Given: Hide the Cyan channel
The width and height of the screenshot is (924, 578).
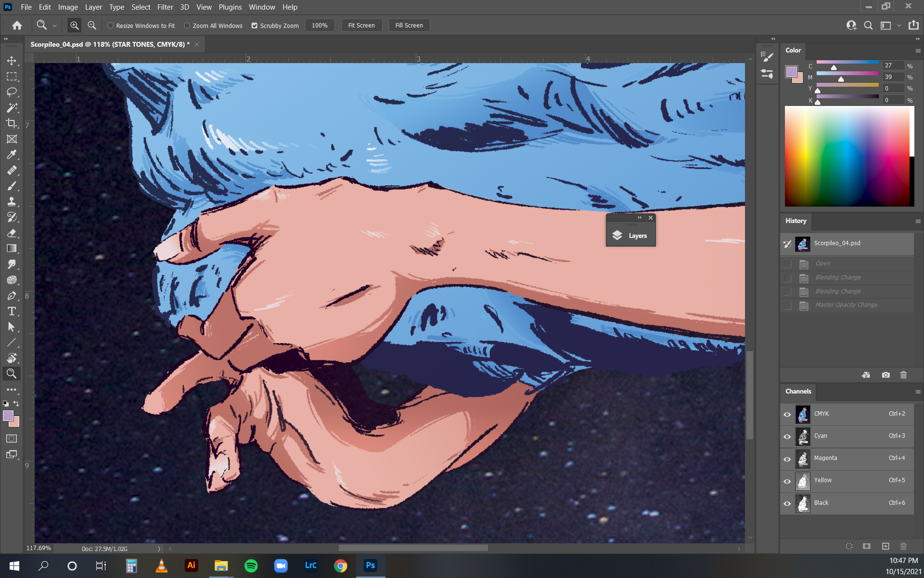Looking at the screenshot, I should [787, 436].
